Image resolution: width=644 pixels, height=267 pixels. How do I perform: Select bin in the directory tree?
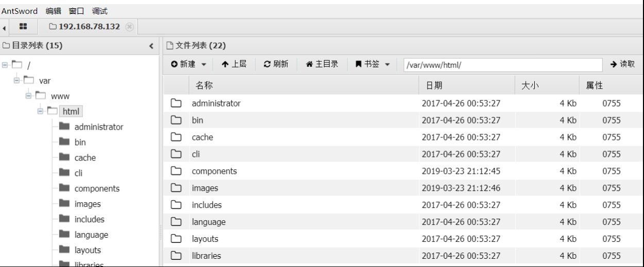80,143
